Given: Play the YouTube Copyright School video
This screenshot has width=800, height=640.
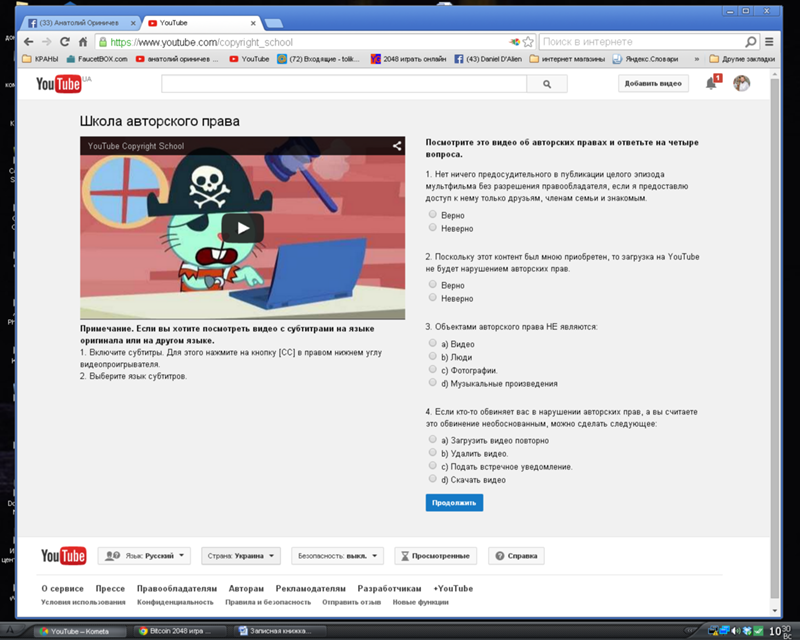Looking at the screenshot, I should pos(242,228).
